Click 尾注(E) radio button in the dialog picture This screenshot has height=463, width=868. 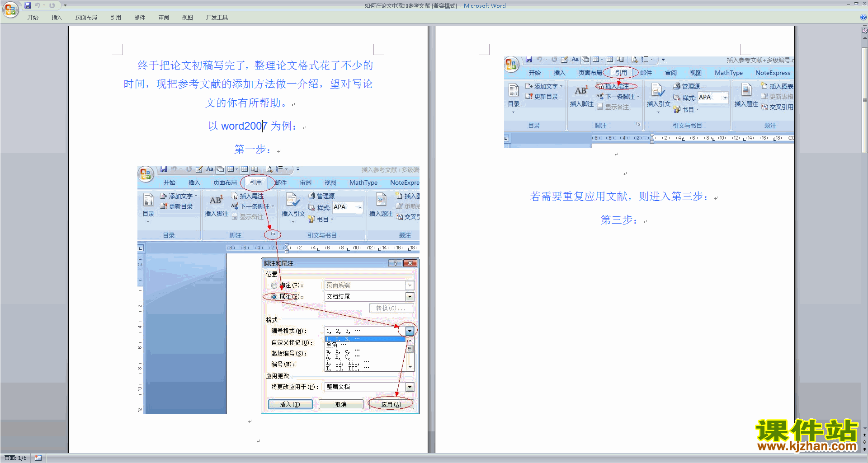coord(274,297)
